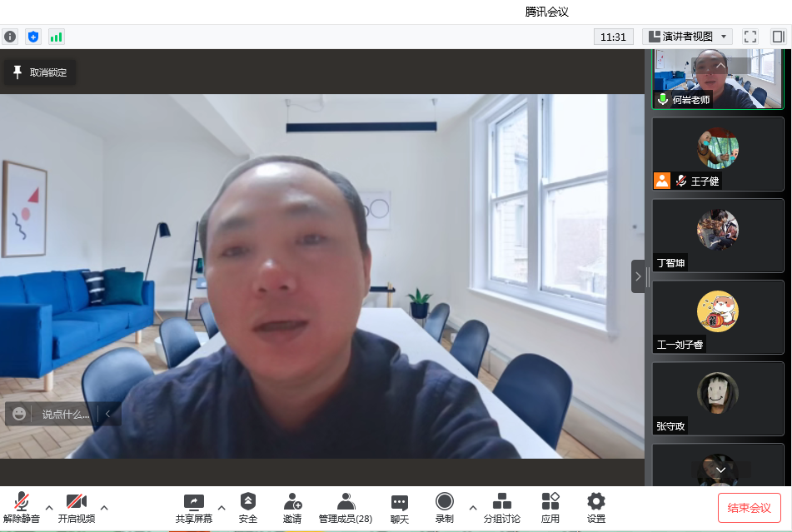The width and height of the screenshot is (792, 532).
Task: Open the 邀请 invite dialog
Action: 292,508
